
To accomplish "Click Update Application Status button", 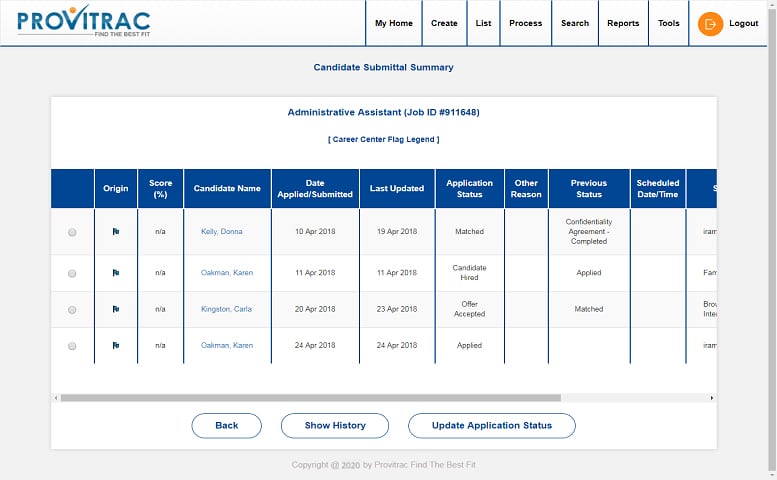I will [492, 426].
